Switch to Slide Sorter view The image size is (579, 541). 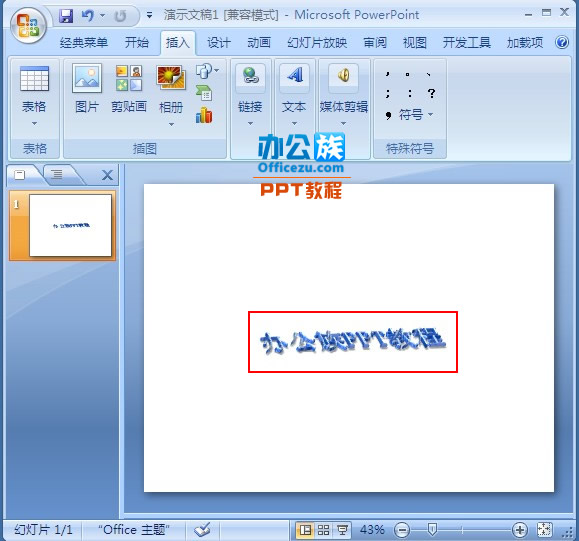pos(323,530)
